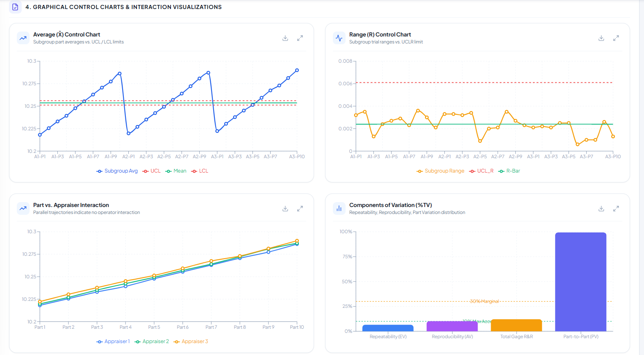Click the section 4 Graphical Control Charts heading
Viewport: 644px width, 355px height.
(x=123, y=7)
